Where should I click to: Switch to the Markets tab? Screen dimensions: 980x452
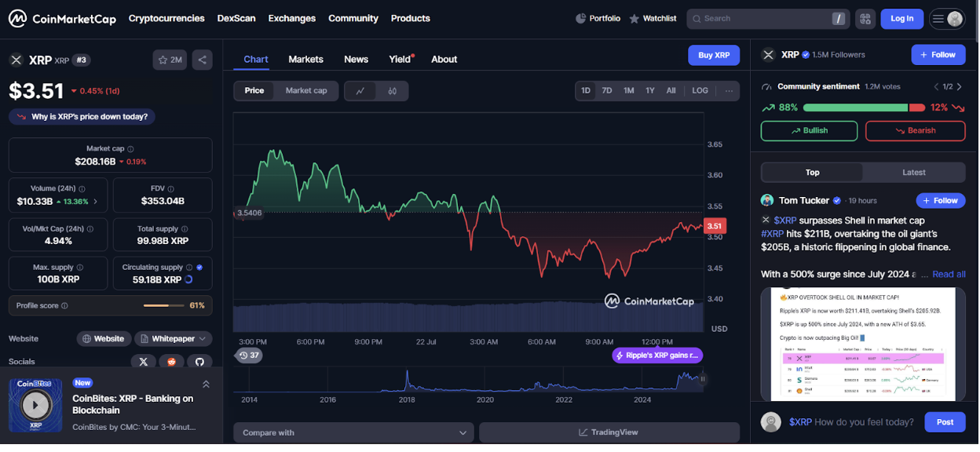(x=305, y=60)
